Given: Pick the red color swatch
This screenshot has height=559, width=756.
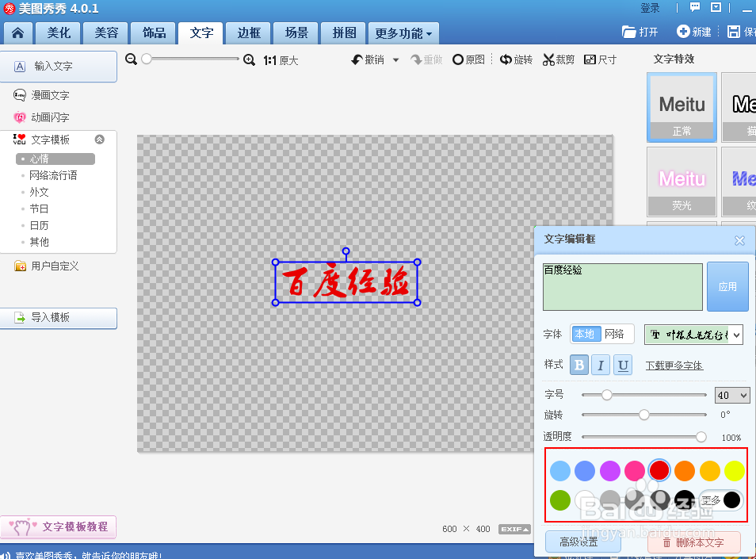Looking at the screenshot, I should tap(659, 470).
